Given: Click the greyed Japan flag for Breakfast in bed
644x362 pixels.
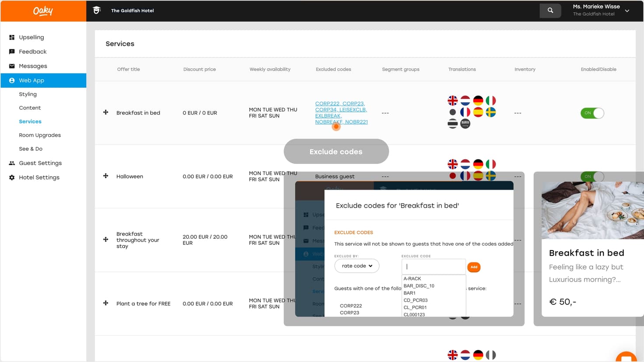Looking at the screenshot, I should (x=453, y=112).
